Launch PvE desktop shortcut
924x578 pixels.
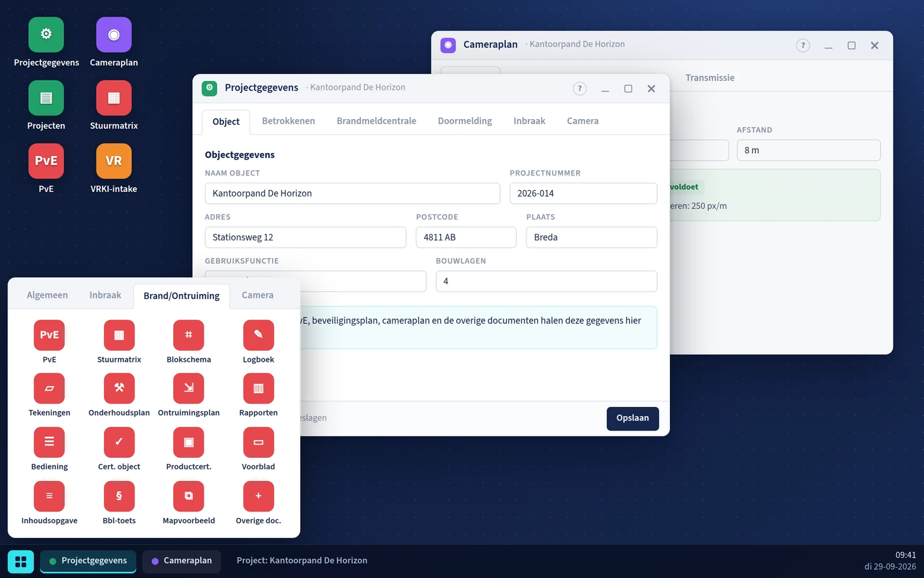point(46,168)
